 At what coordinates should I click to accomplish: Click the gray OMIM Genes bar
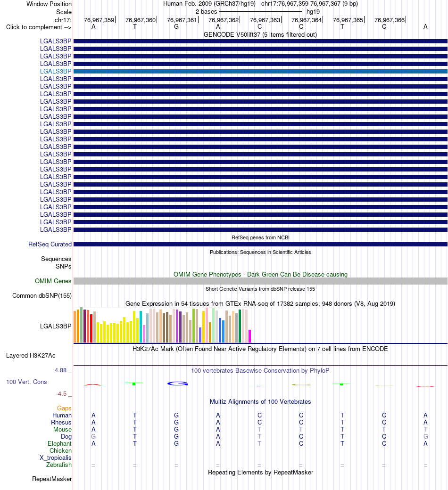(x=260, y=281)
